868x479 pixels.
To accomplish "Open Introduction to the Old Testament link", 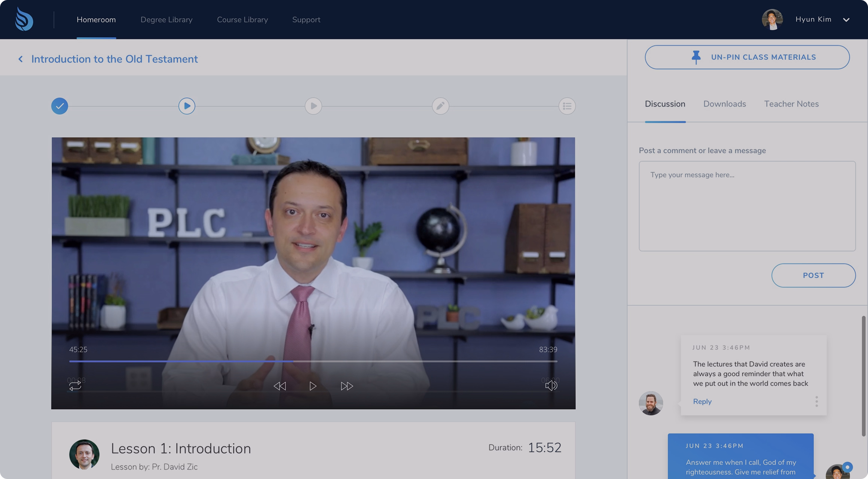I will pos(114,59).
